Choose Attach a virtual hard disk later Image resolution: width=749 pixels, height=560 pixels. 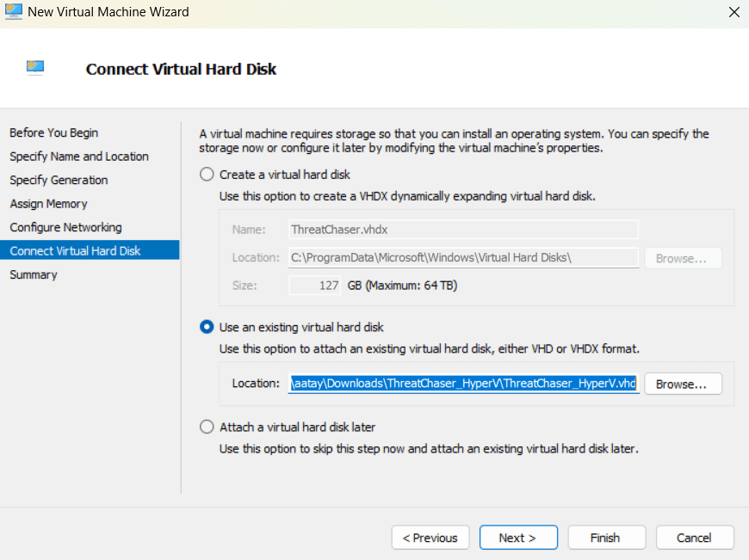(207, 428)
